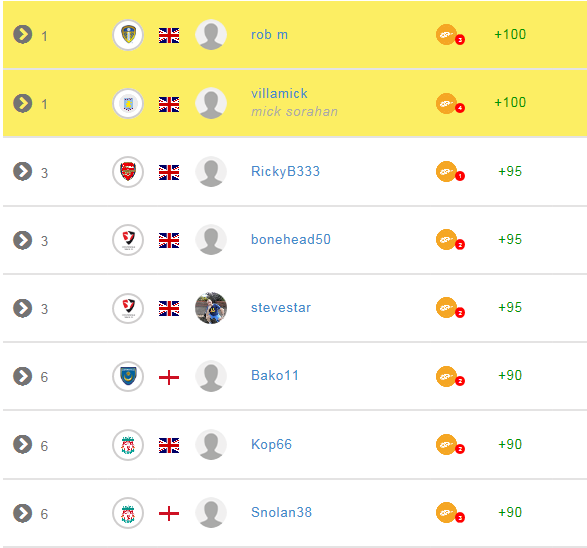Open bonehead50's profile link
The height and width of the screenshot is (548, 587).
coord(291,239)
